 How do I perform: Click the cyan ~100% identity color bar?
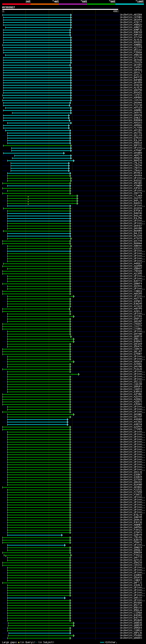pos(130,4)
